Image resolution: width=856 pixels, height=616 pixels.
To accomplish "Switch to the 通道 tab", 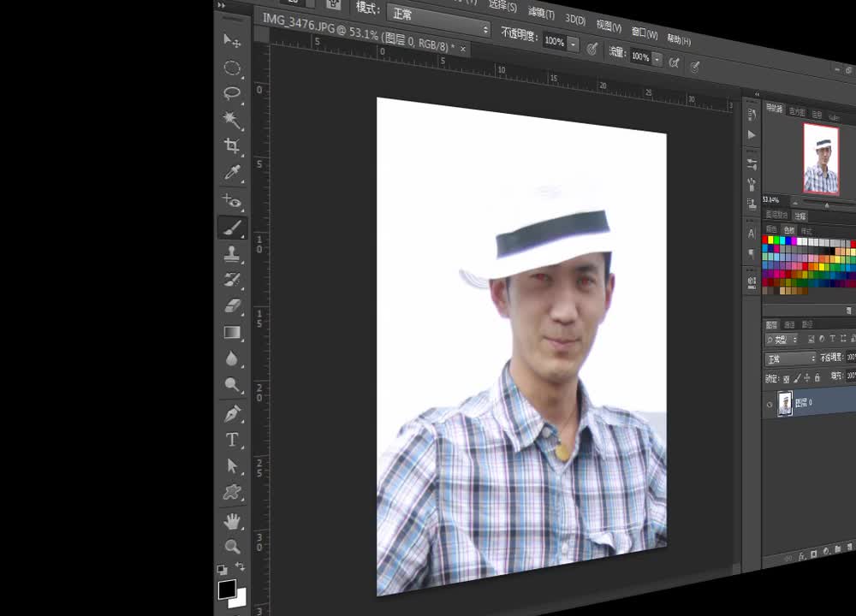I will (x=789, y=324).
